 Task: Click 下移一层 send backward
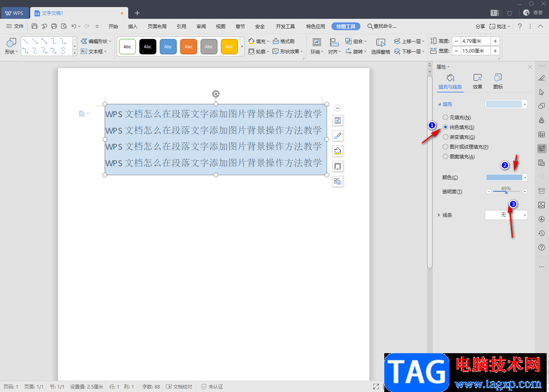409,51
